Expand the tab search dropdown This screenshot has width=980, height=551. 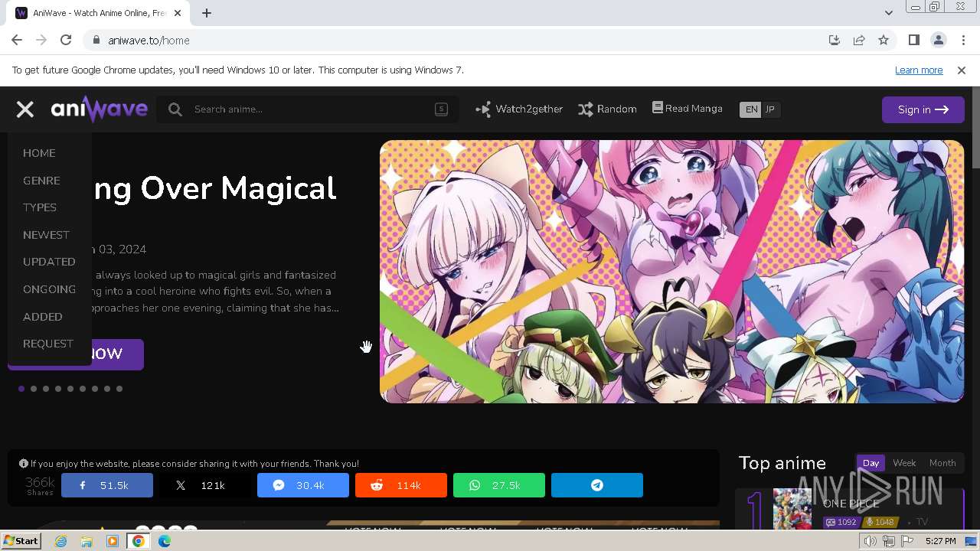[x=888, y=13]
